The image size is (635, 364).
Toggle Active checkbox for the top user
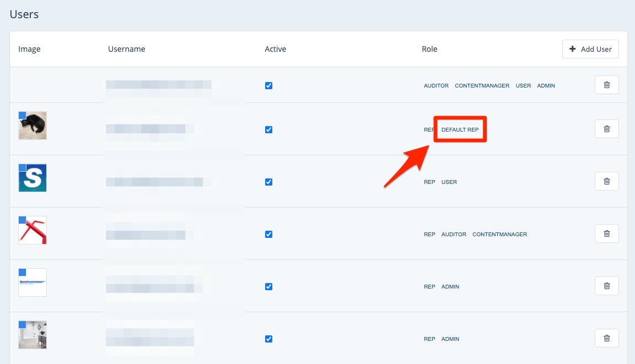[268, 85]
